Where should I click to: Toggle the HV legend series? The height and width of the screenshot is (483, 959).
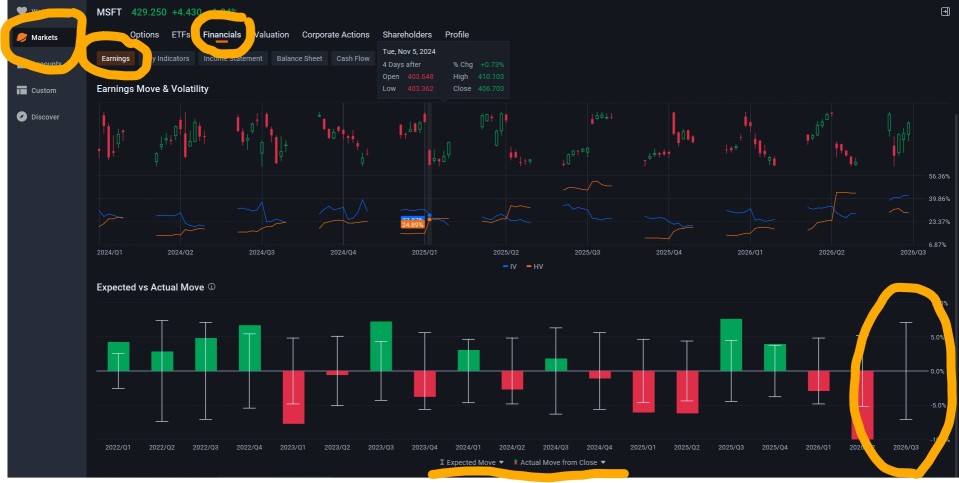coord(535,267)
